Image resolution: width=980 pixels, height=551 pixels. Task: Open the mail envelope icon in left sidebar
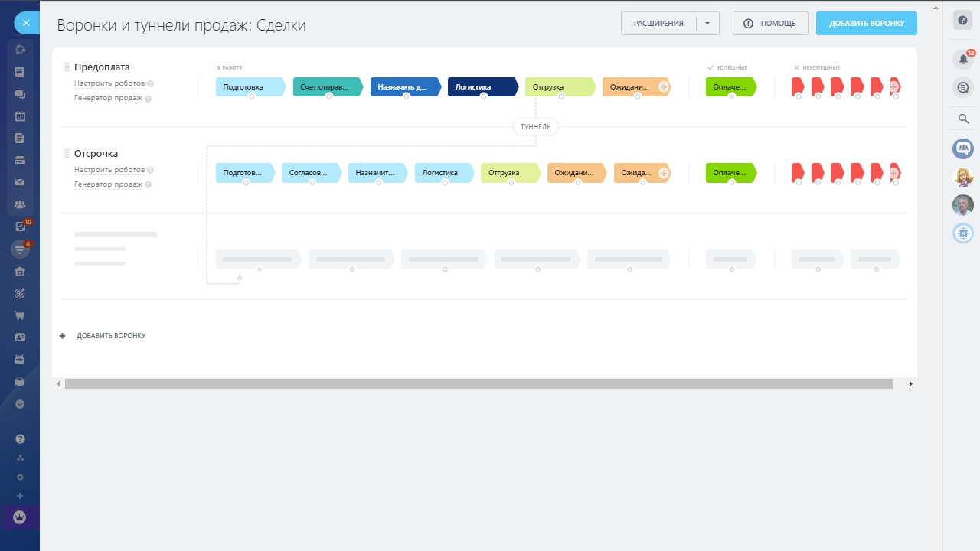[20, 182]
